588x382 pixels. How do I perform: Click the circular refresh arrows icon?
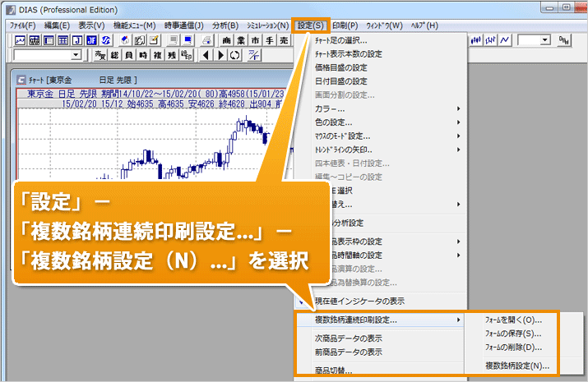click(x=234, y=55)
